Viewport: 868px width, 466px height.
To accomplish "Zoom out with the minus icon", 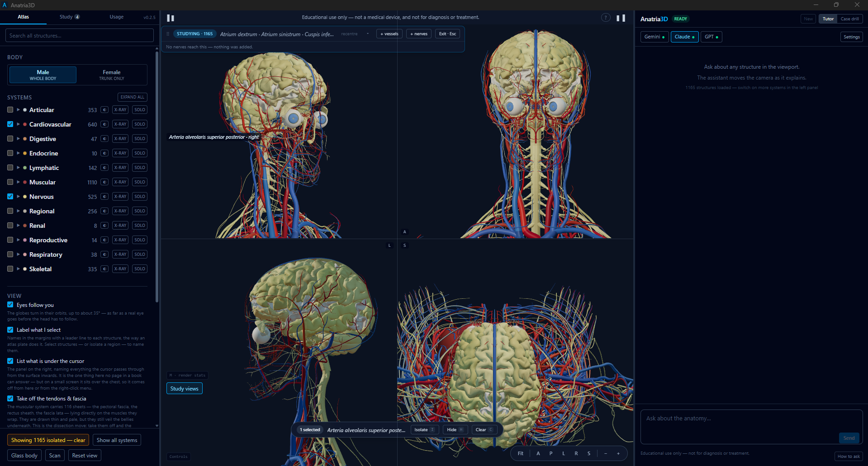I will [x=606, y=453].
